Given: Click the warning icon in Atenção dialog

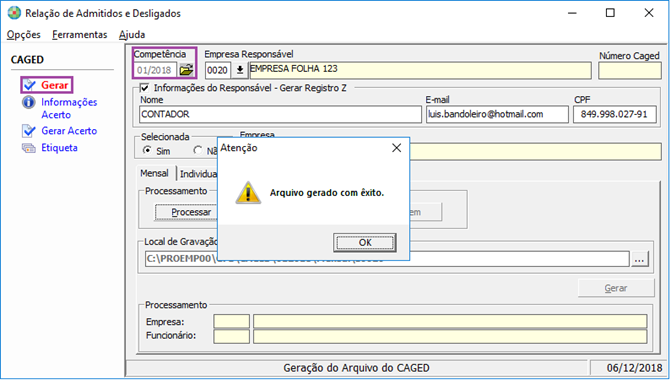Looking at the screenshot, I should [248, 193].
